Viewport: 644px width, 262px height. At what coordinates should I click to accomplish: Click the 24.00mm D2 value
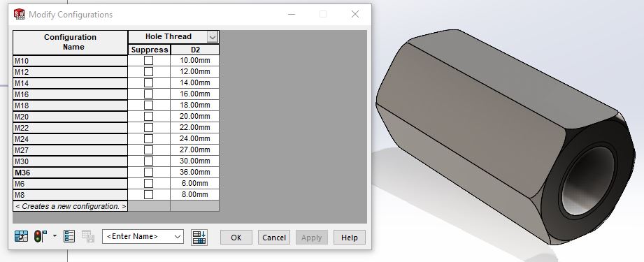(x=194, y=138)
